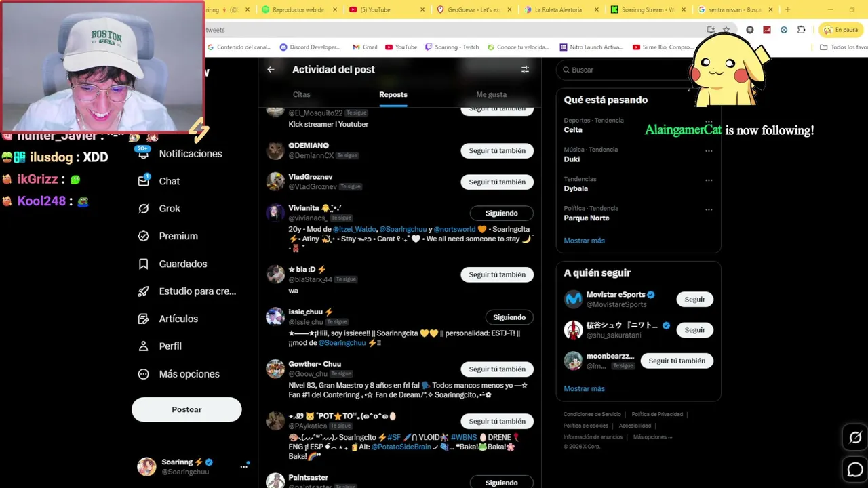Go back with the left arrow icon
Image resolution: width=868 pixels, height=488 pixels.
(x=271, y=69)
